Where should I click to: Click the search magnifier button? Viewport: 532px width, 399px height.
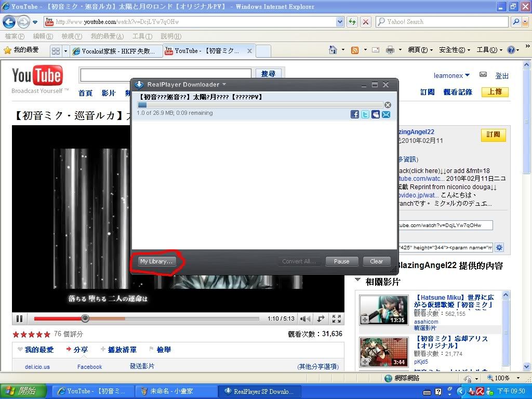pyautogui.click(x=516, y=22)
